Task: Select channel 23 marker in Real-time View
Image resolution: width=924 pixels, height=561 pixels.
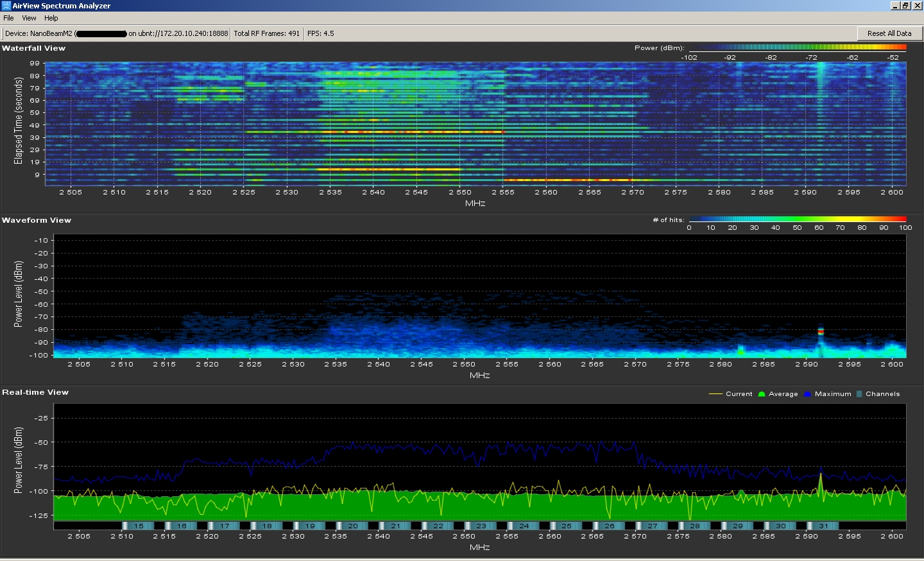Action: [481, 526]
